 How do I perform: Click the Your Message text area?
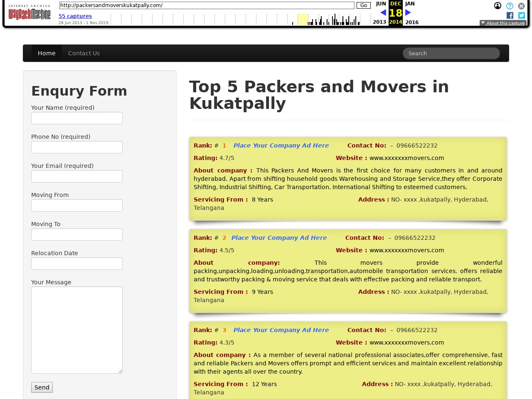[x=77, y=330]
